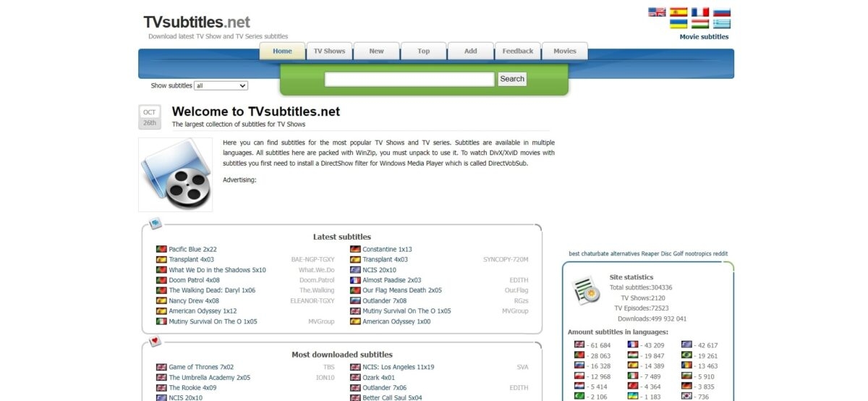Open Game of Thrones 7x02 subtitles
The image size is (868, 401).
(201, 367)
